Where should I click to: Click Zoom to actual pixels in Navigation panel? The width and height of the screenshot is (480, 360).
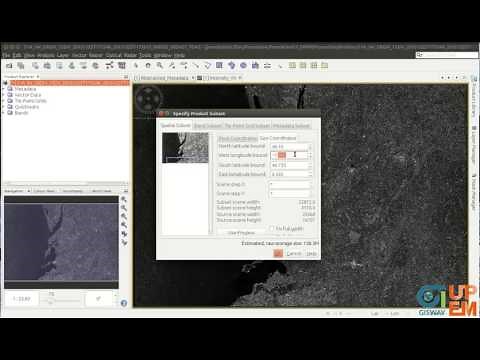pos(124,217)
